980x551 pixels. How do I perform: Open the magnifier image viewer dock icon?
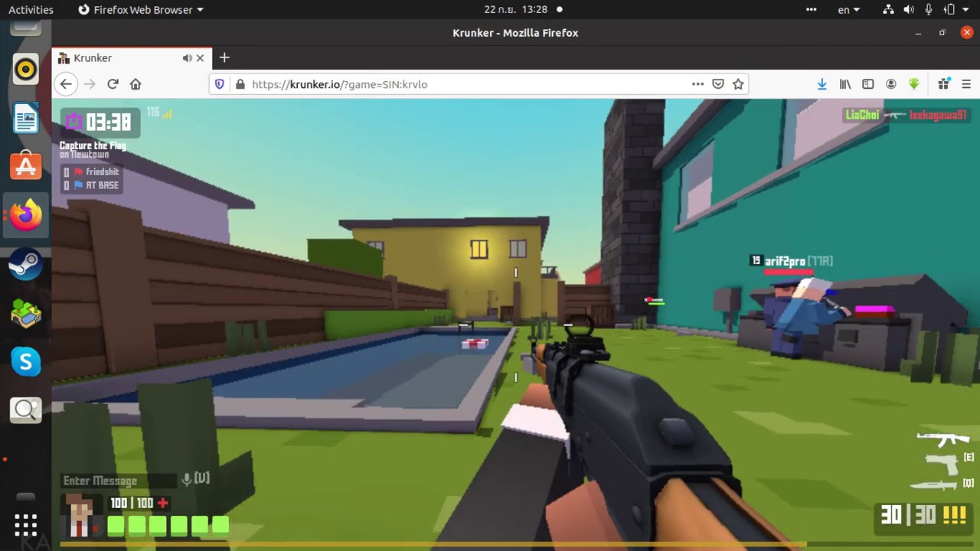coord(25,410)
